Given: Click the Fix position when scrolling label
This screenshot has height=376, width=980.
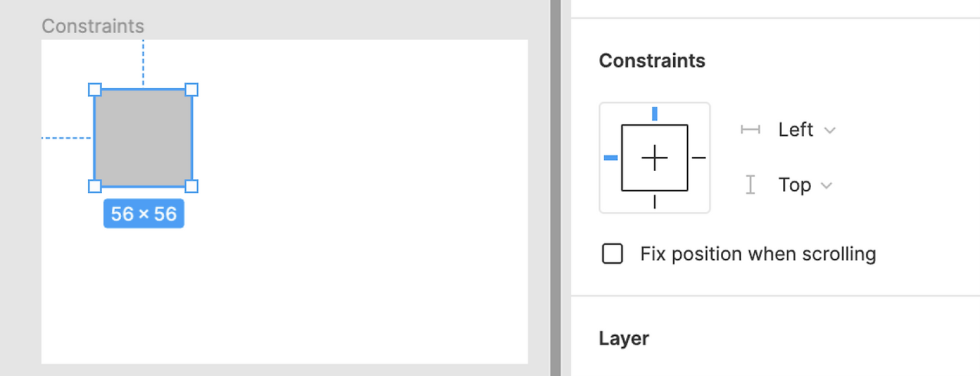Looking at the screenshot, I should 758,253.
